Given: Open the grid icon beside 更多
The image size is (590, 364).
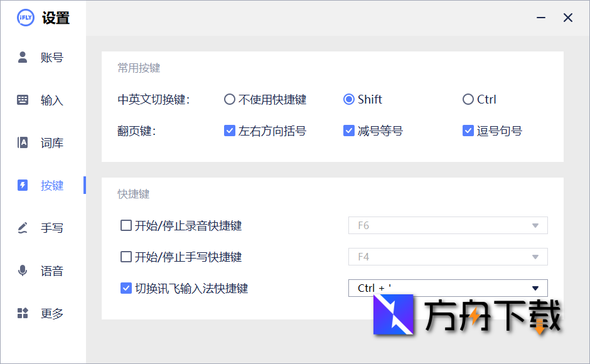Looking at the screenshot, I should pyautogui.click(x=23, y=313).
